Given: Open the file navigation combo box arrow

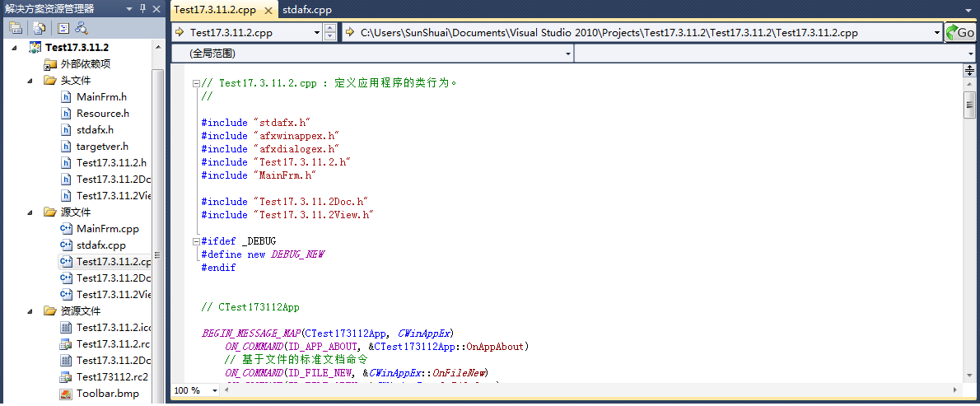Looking at the screenshot, I should [316, 32].
